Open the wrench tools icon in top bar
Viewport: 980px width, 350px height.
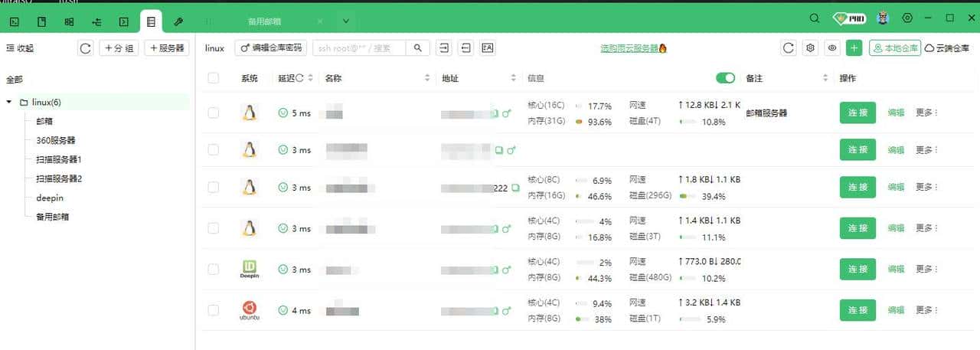(178, 21)
